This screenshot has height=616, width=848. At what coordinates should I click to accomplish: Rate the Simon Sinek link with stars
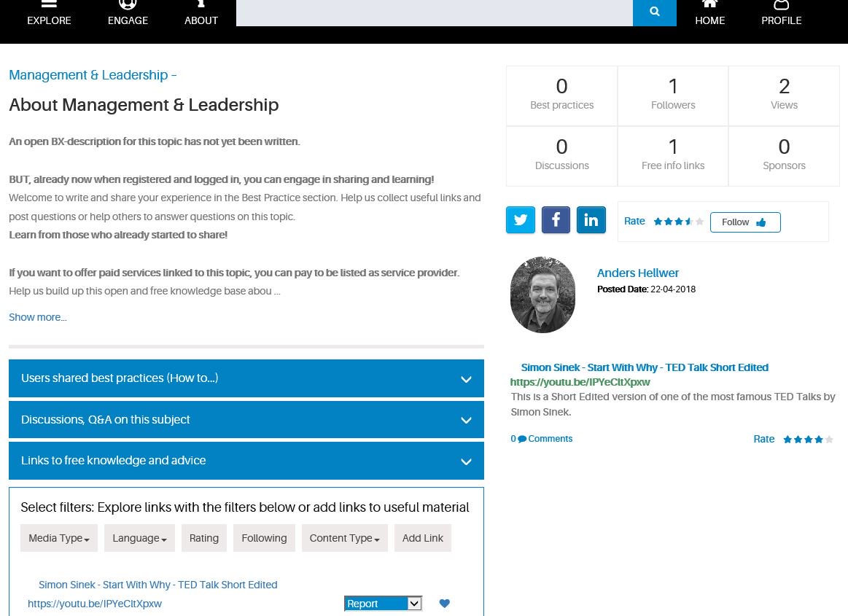(808, 439)
